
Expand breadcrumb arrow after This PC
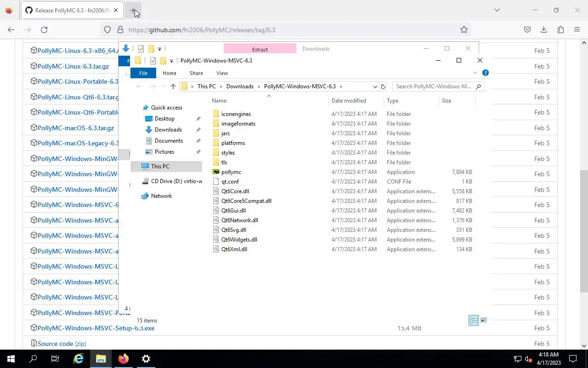221,86
